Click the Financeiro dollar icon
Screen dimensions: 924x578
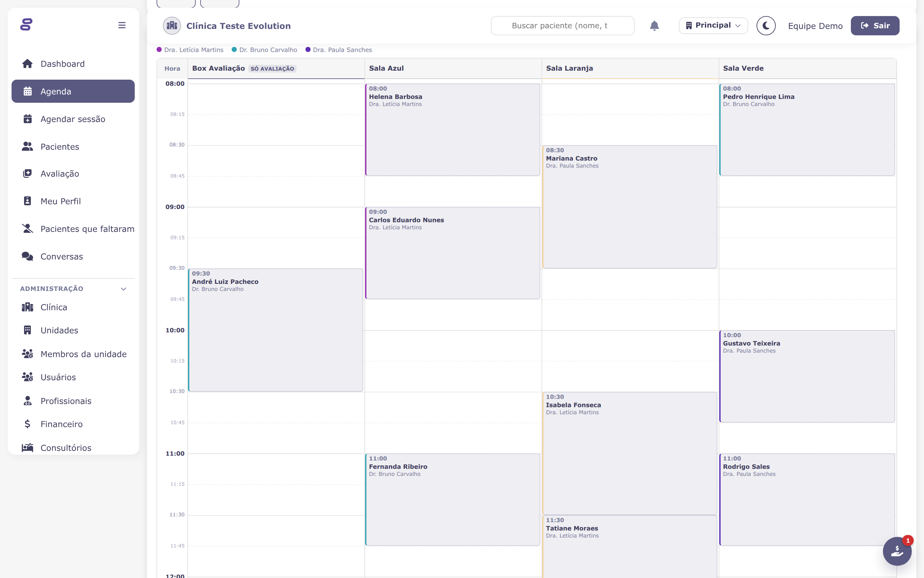pyautogui.click(x=28, y=424)
